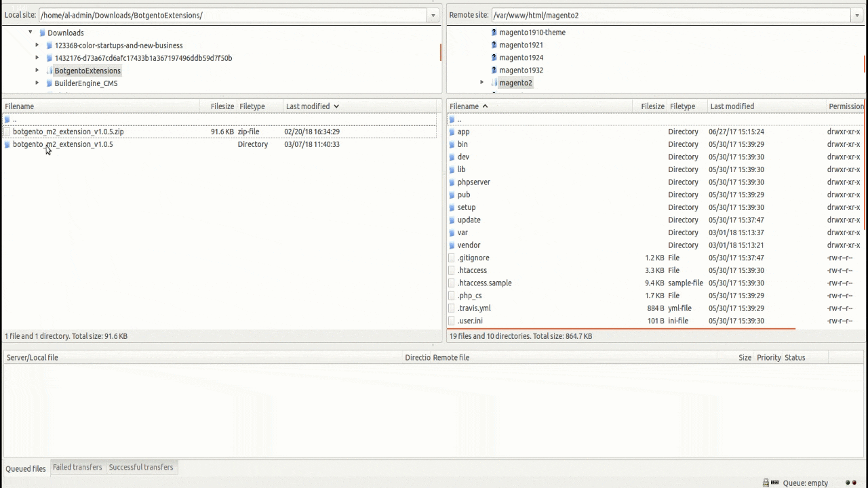Select the .htaccess file icon

click(452, 270)
